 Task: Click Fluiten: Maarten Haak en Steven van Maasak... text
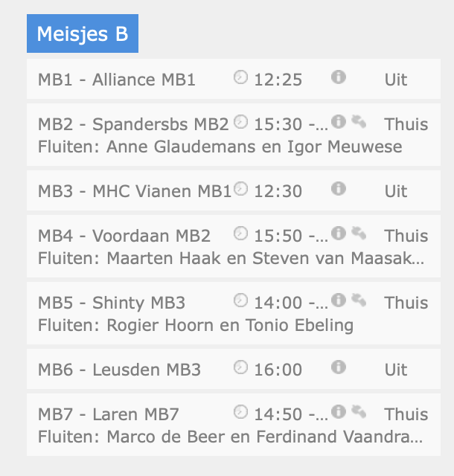[x=231, y=258]
